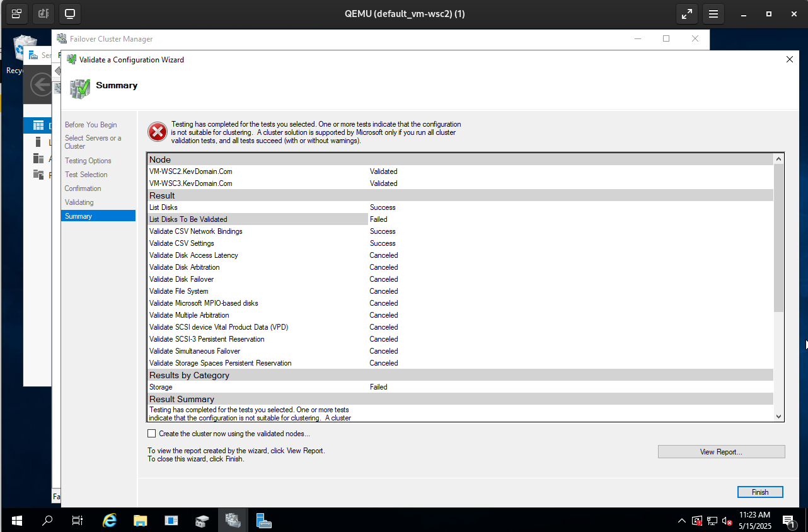Click Server Manager's back arrow button
Viewport: 808px width, 532px height.
tap(42, 84)
